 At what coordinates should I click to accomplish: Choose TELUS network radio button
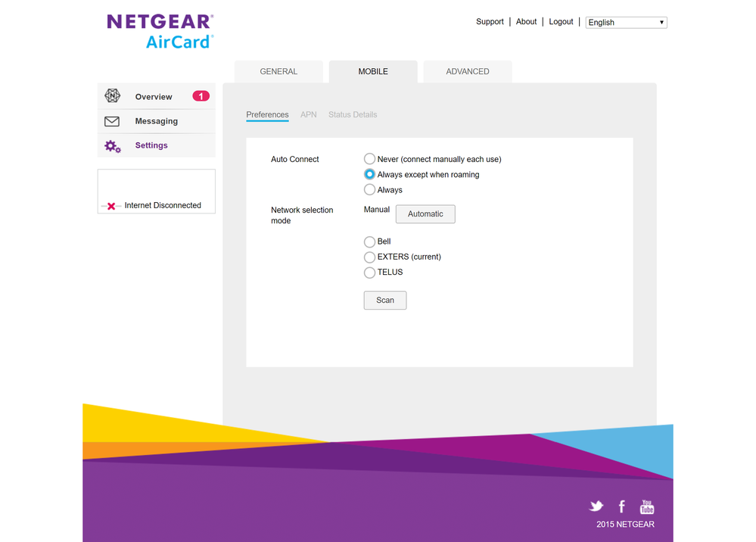point(369,273)
